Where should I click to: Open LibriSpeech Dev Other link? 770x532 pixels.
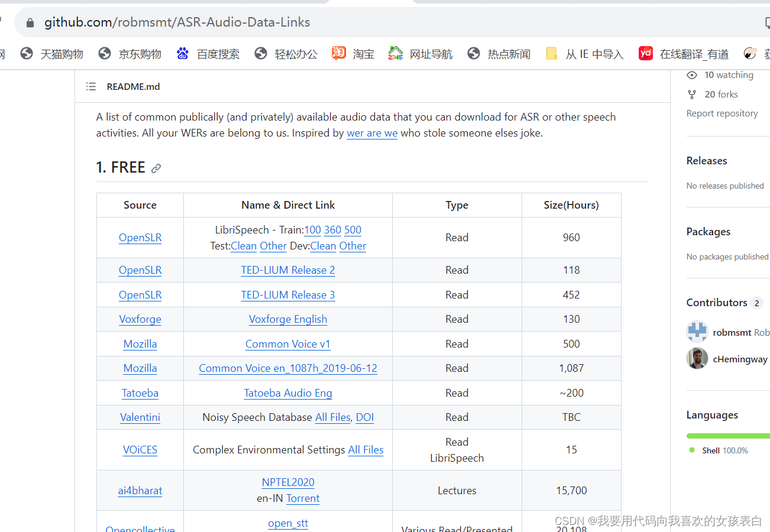point(352,246)
